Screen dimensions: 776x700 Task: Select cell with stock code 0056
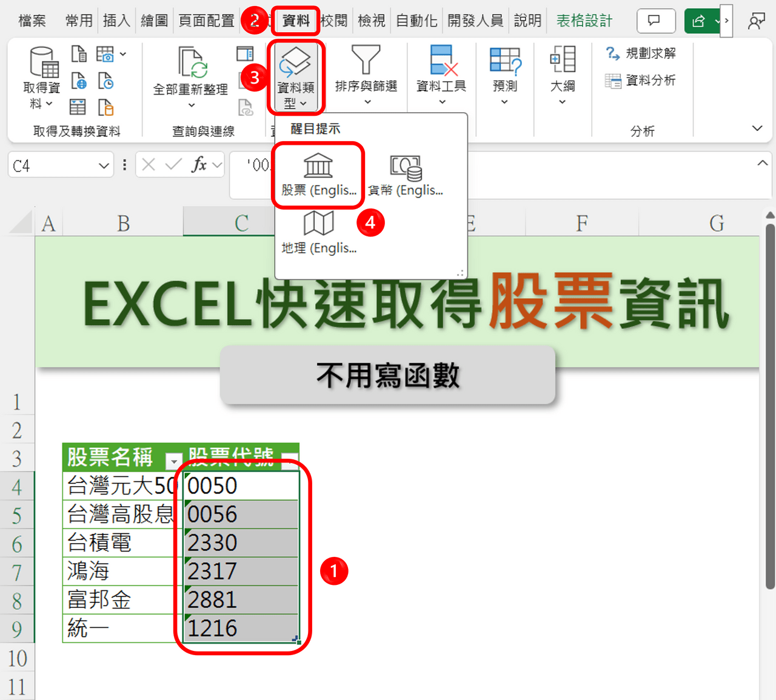pyautogui.click(x=241, y=514)
